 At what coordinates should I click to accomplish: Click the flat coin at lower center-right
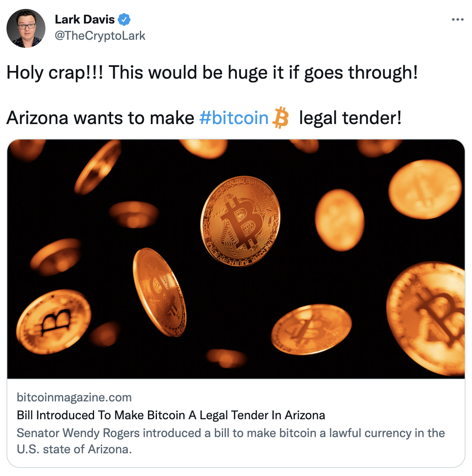[311, 329]
